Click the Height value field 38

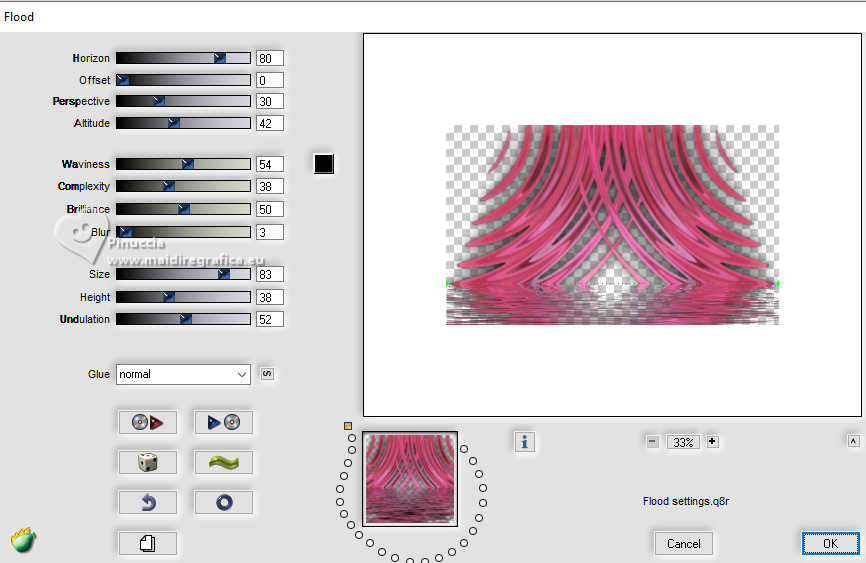pyautogui.click(x=270, y=297)
